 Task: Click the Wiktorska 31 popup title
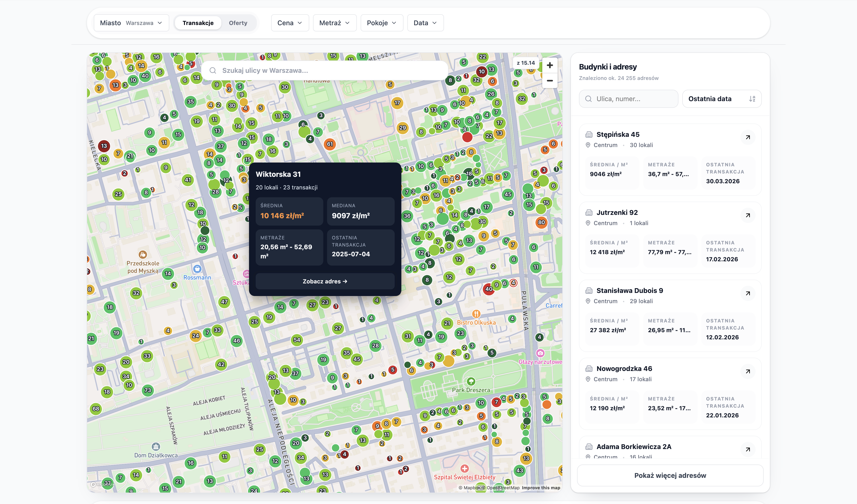278,174
